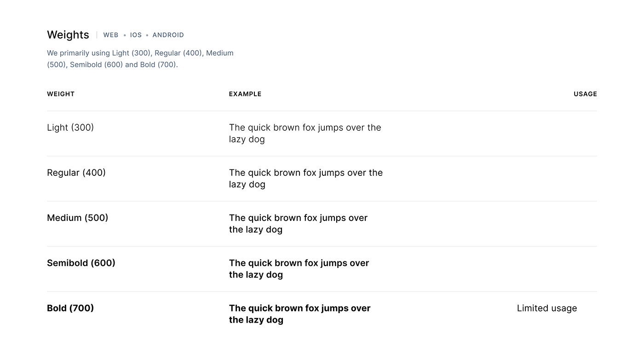Click the Light weight example sentence
This screenshot has height=347, width=644.
[x=305, y=133]
